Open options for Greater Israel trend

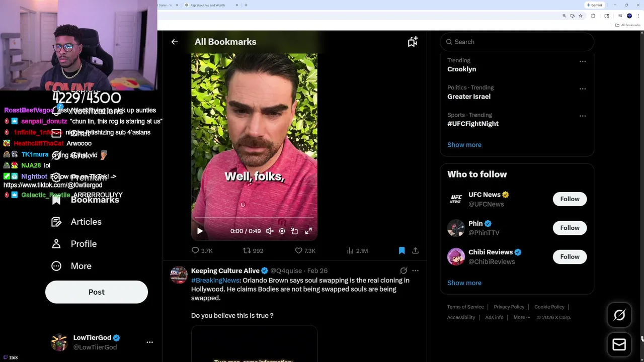(582, 88)
